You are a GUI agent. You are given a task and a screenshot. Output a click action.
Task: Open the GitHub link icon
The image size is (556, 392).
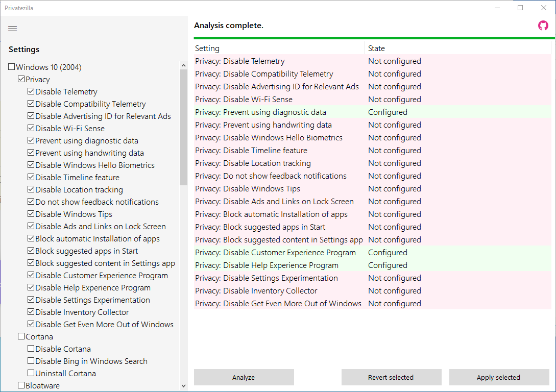pyautogui.click(x=543, y=26)
